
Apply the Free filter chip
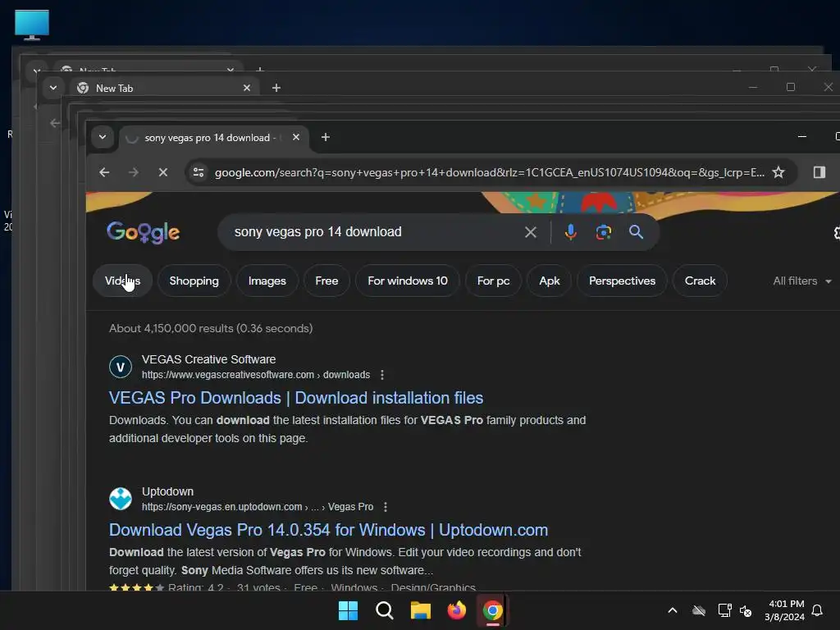(x=326, y=281)
